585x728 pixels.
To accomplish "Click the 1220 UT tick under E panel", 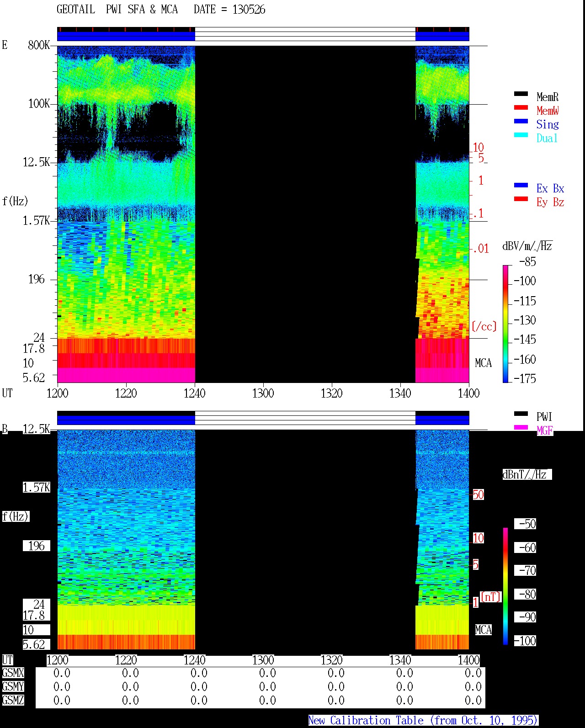I will pyautogui.click(x=126, y=393).
